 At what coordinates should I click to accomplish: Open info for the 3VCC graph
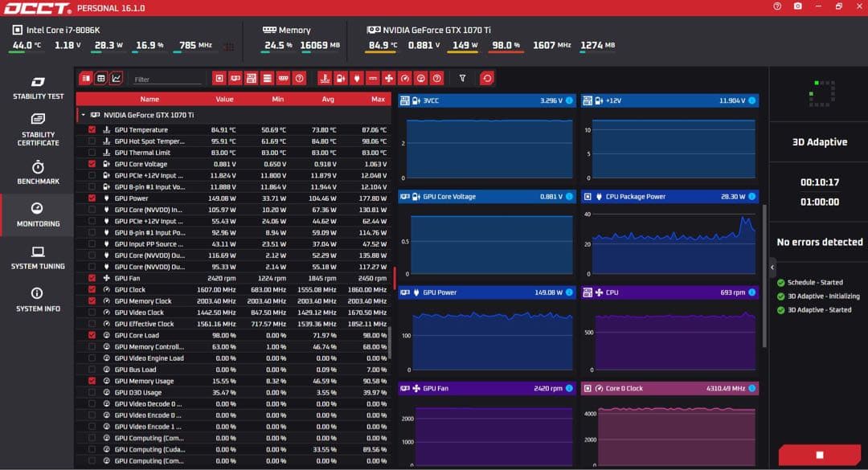coord(569,100)
